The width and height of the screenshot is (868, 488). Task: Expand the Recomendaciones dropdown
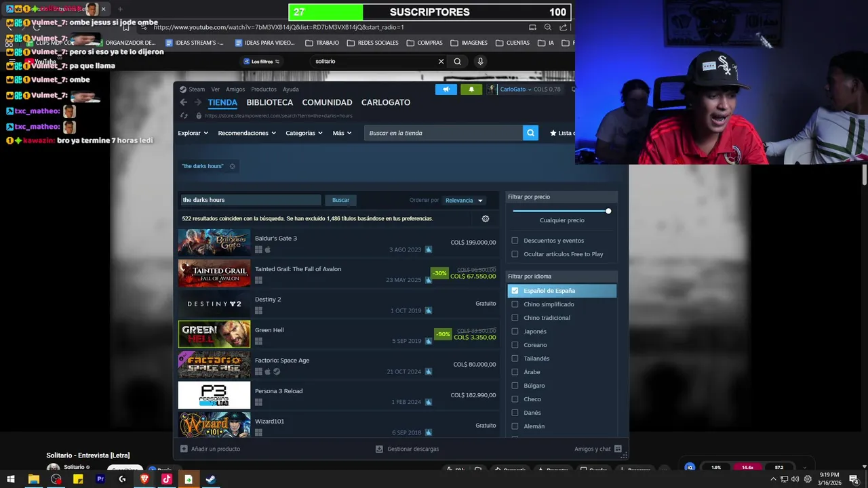click(x=247, y=133)
